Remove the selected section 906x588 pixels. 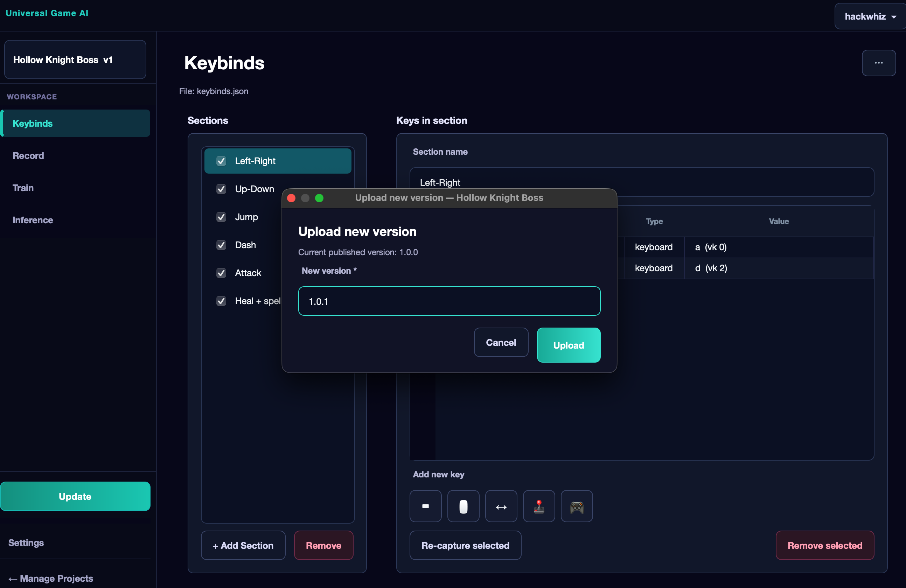(323, 545)
